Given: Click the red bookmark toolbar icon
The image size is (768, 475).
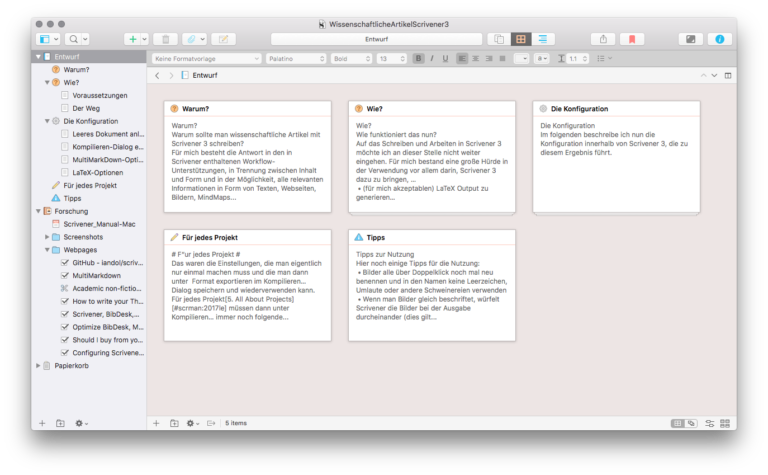Looking at the screenshot, I should pos(631,39).
